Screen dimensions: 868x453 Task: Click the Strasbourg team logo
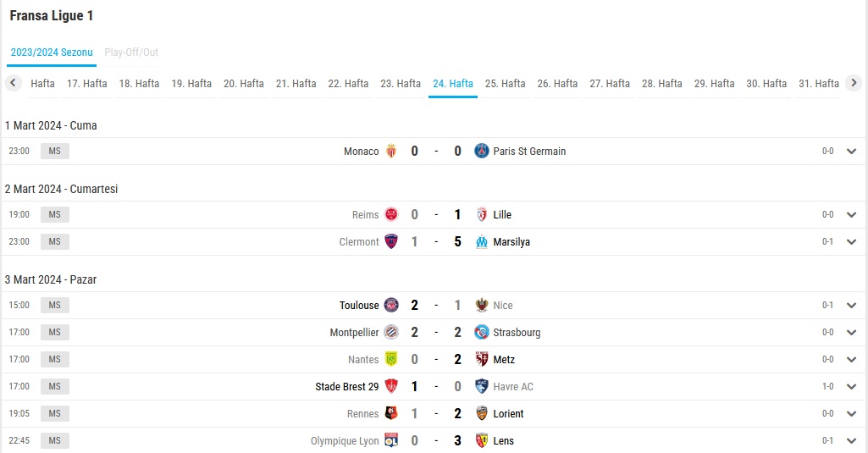point(482,332)
